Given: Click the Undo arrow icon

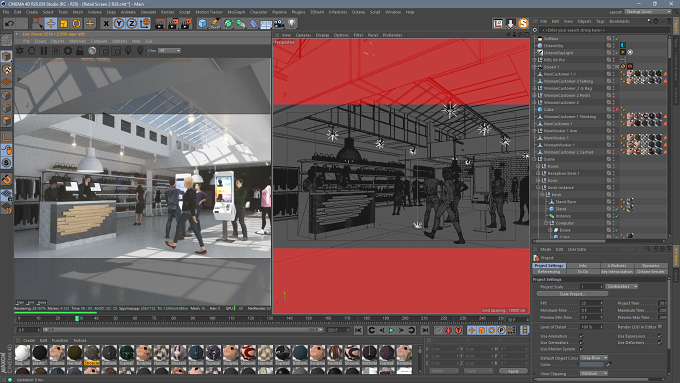Looking at the screenshot, I should 9,23.
